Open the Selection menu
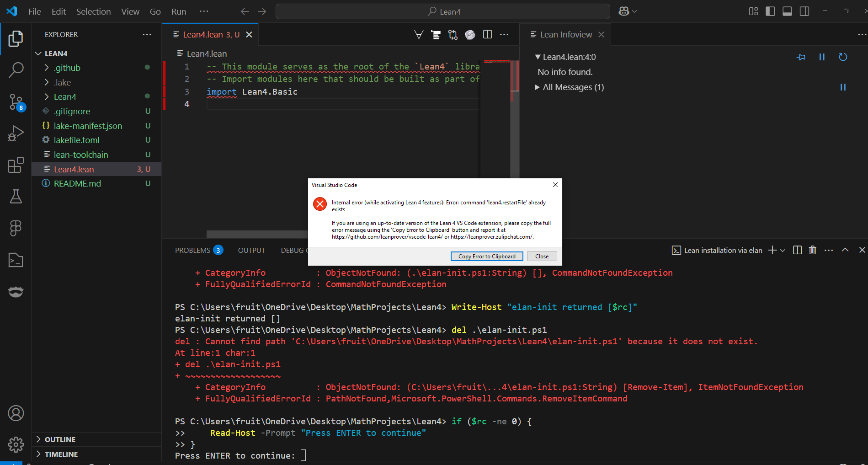The height and width of the screenshot is (465, 868). 94,11
